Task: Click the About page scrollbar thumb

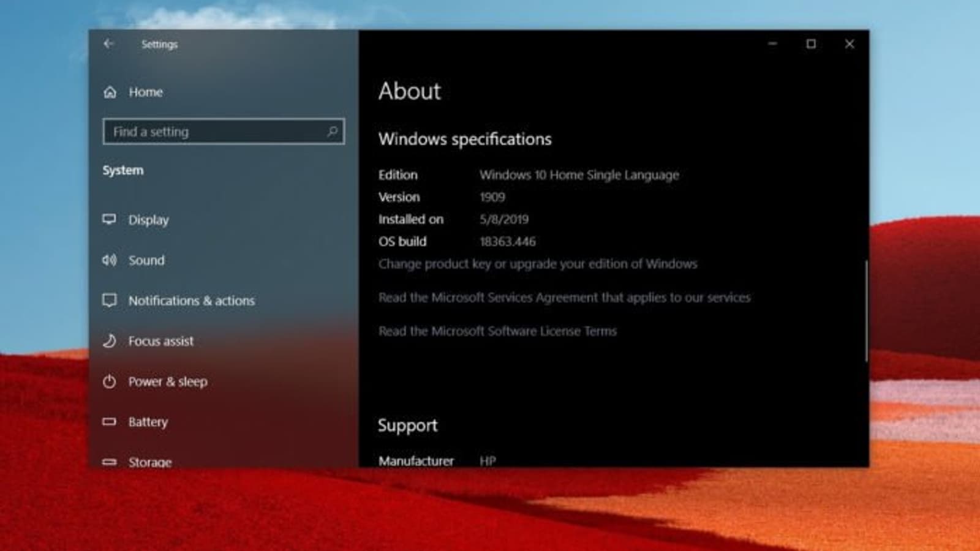Action: click(865, 311)
